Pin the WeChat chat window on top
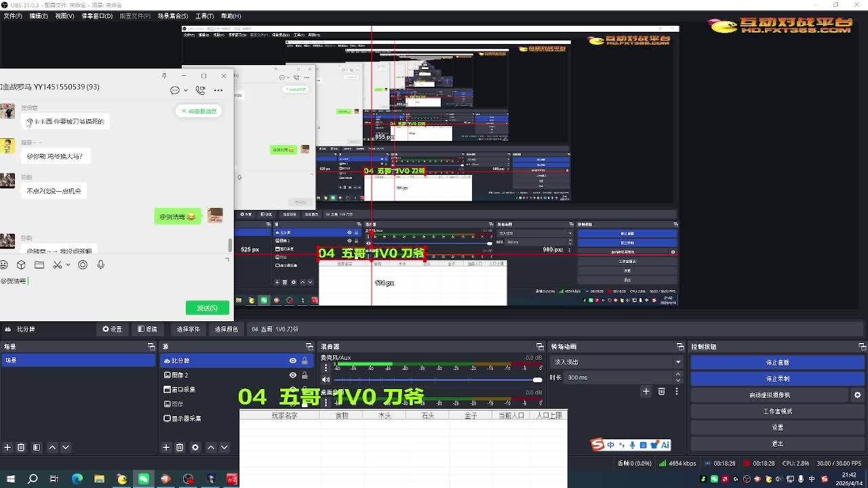The image size is (868, 488). [163, 75]
